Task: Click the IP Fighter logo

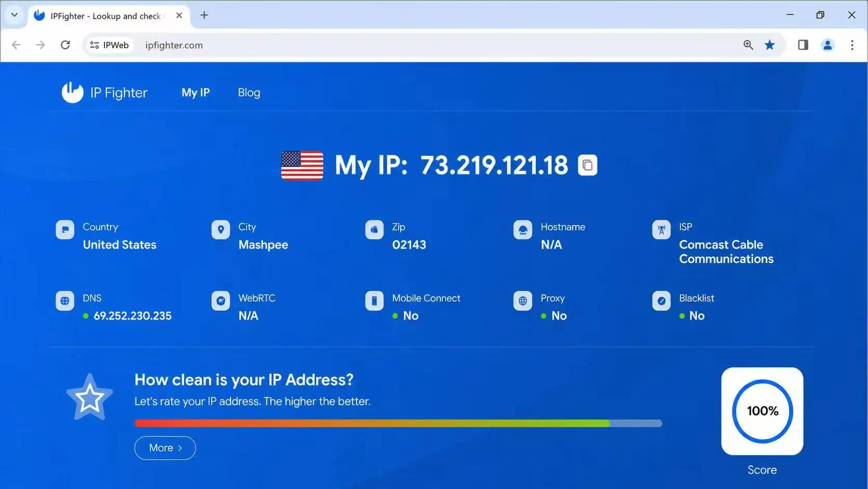Action: (72, 92)
